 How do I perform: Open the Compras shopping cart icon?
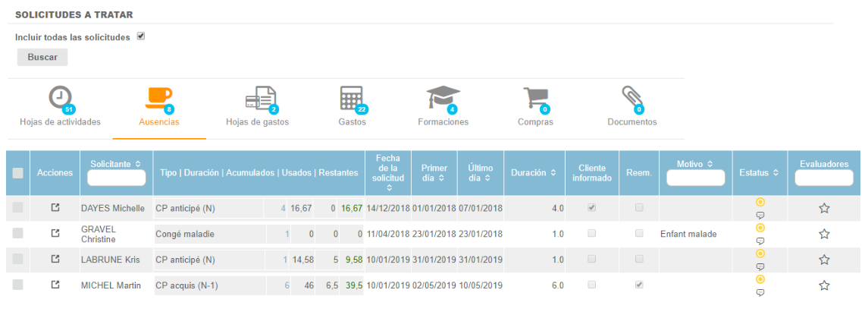click(x=535, y=98)
